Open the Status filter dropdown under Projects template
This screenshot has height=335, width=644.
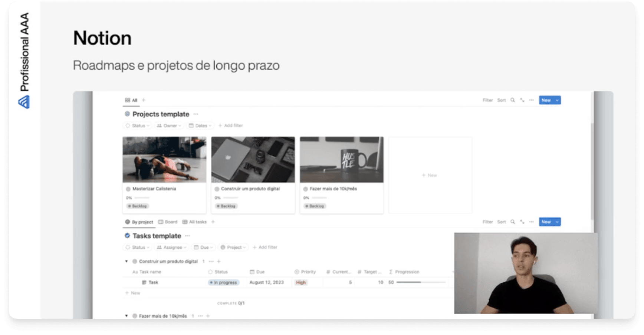pyautogui.click(x=137, y=126)
